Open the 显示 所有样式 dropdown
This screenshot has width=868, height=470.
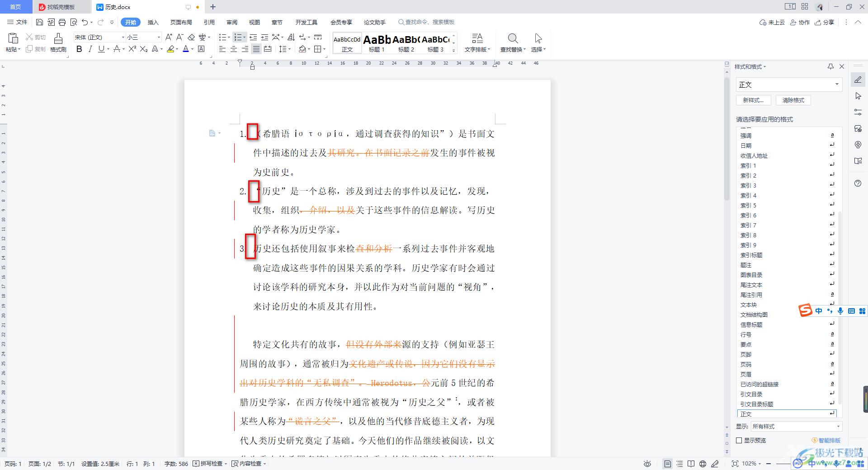[796, 426]
